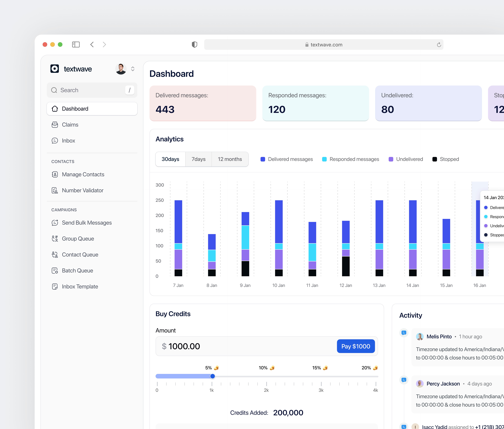Viewport: 504px width, 429px height.
Task: Toggle Stopped legend series
Action: [446, 159]
